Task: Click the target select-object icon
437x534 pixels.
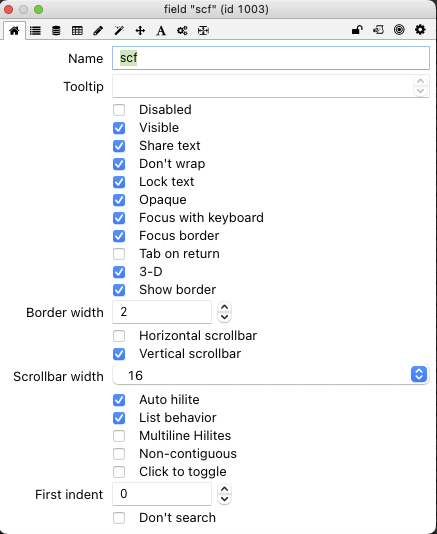Action: click(399, 30)
